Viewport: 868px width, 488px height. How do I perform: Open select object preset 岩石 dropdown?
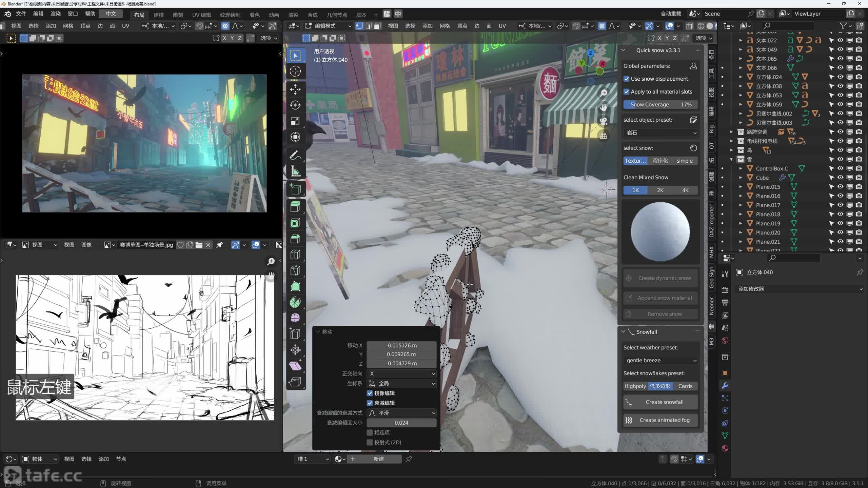pos(660,133)
